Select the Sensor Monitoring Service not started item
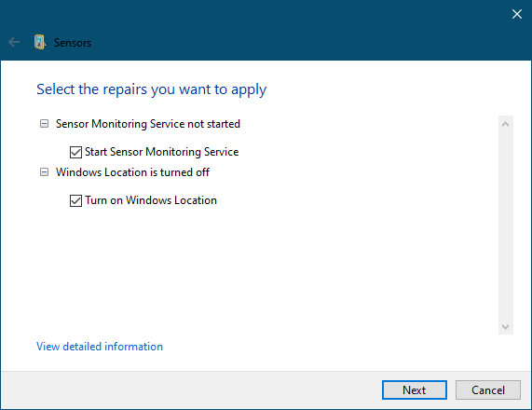This screenshot has width=532, height=410. (148, 124)
